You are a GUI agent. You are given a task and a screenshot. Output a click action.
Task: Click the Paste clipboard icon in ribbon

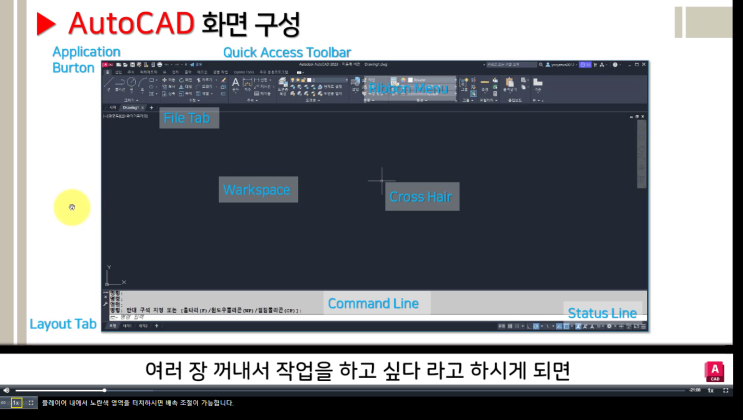click(510, 84)
